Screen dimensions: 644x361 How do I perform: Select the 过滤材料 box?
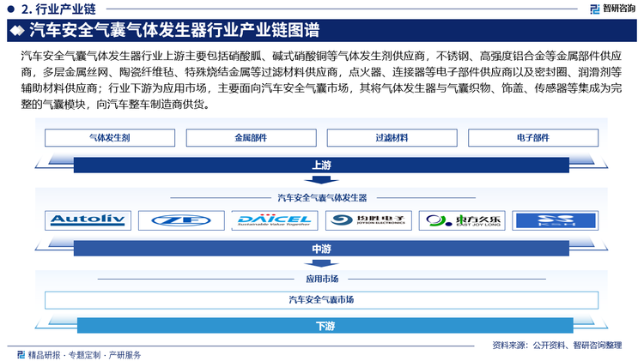(x=392, y=138)
